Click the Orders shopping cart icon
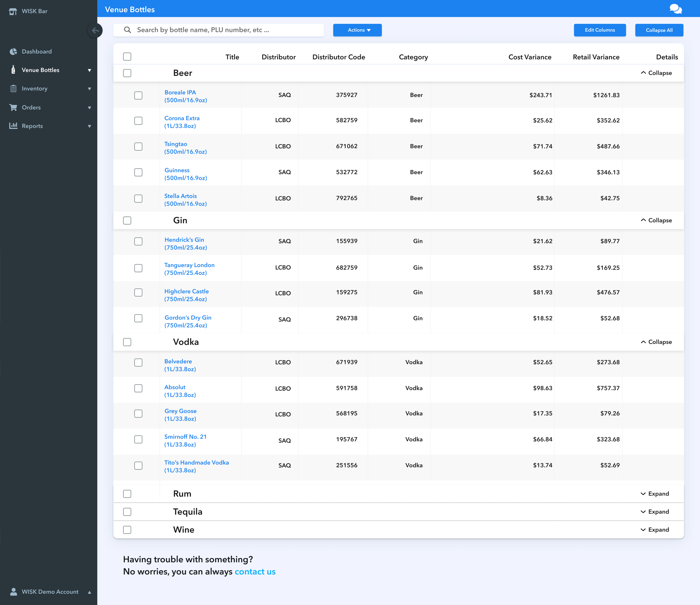 (x=13, y=107)
